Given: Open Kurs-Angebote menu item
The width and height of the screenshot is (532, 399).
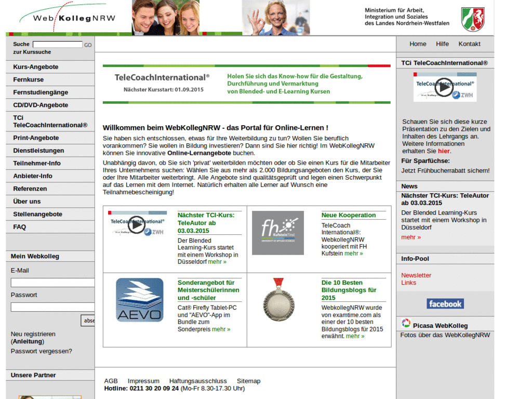Looking at the screenshot, I should 50,67.
